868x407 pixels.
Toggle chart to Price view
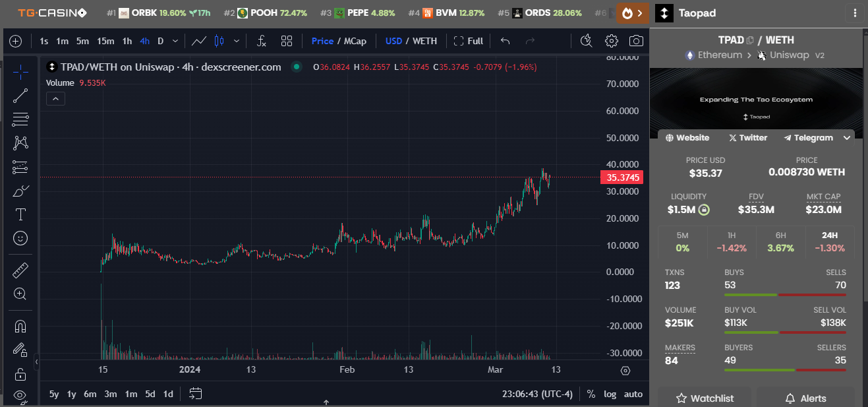[x=322, y=41]
